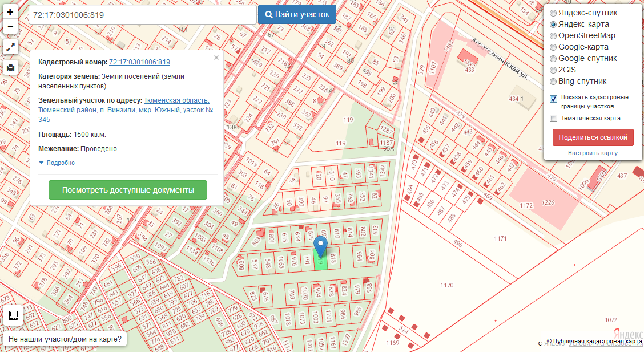Print the map with printer icon
The image size is (644, 353).
10,67
